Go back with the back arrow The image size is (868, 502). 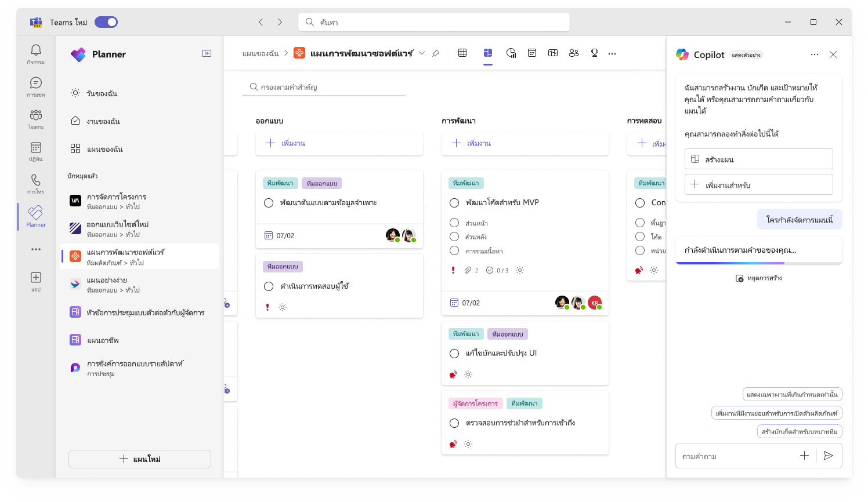(x=261, y=22)
